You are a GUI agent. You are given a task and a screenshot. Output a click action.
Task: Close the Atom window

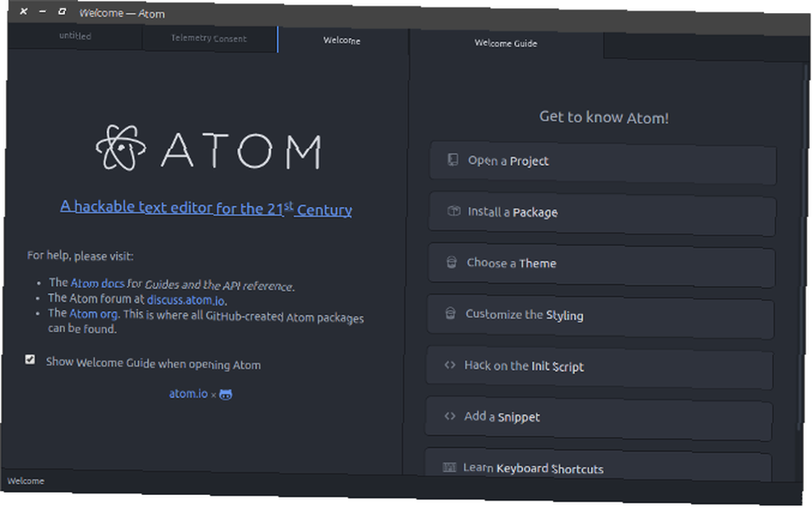[x=24, y=11]
